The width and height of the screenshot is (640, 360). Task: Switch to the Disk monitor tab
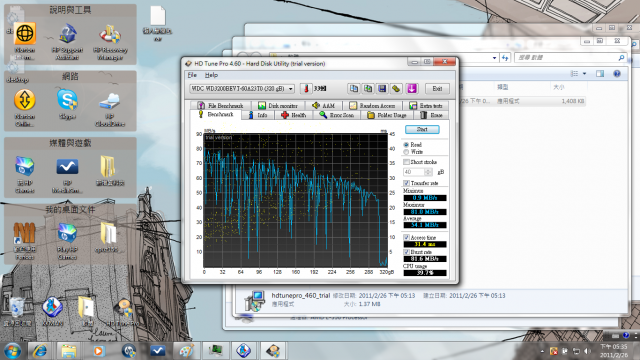pyautogui.click(x=278, y=105)
